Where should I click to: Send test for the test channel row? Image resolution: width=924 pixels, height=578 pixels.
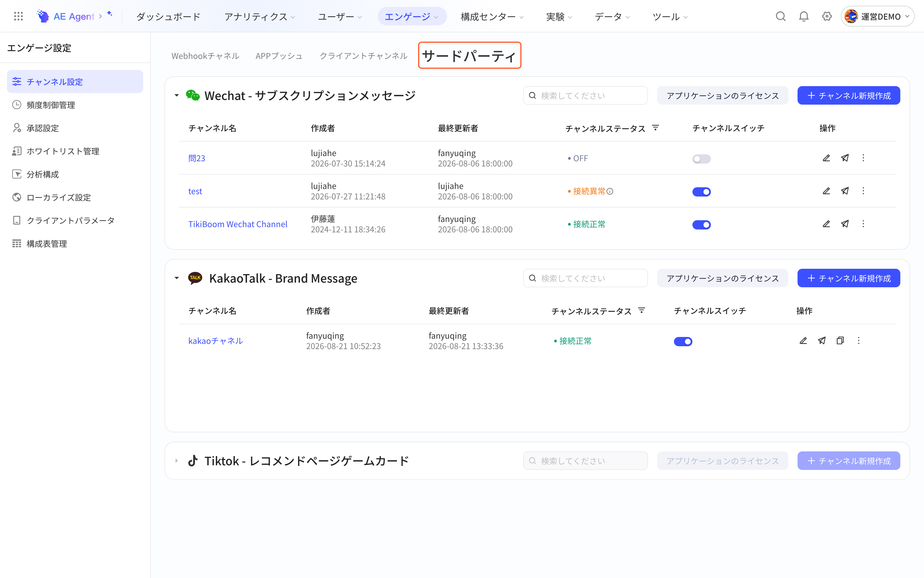pos(845,191)
